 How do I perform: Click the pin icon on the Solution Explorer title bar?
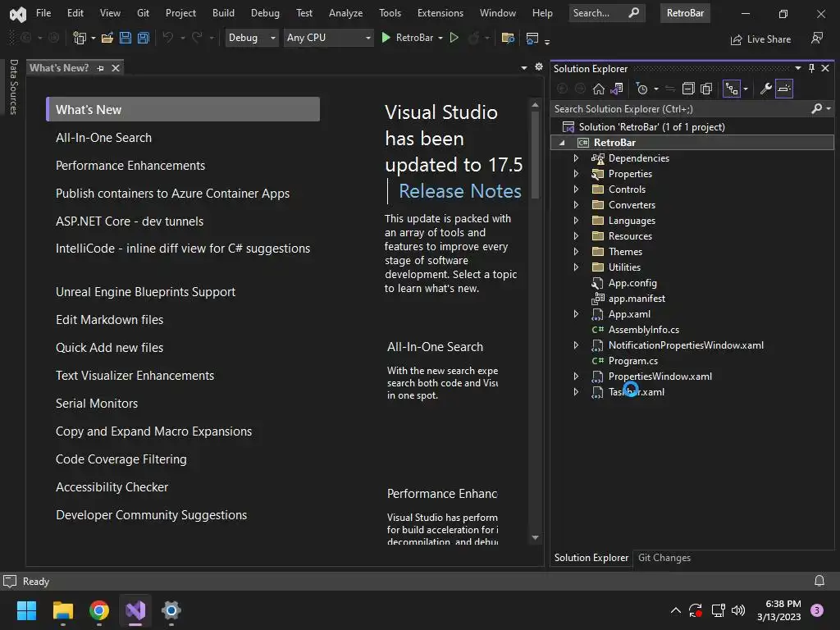coord(811,68)
